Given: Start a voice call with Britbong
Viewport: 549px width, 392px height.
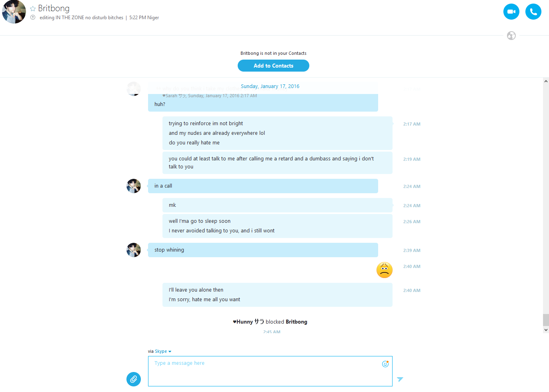Looking at the screenshot, I should coord(533,12).
